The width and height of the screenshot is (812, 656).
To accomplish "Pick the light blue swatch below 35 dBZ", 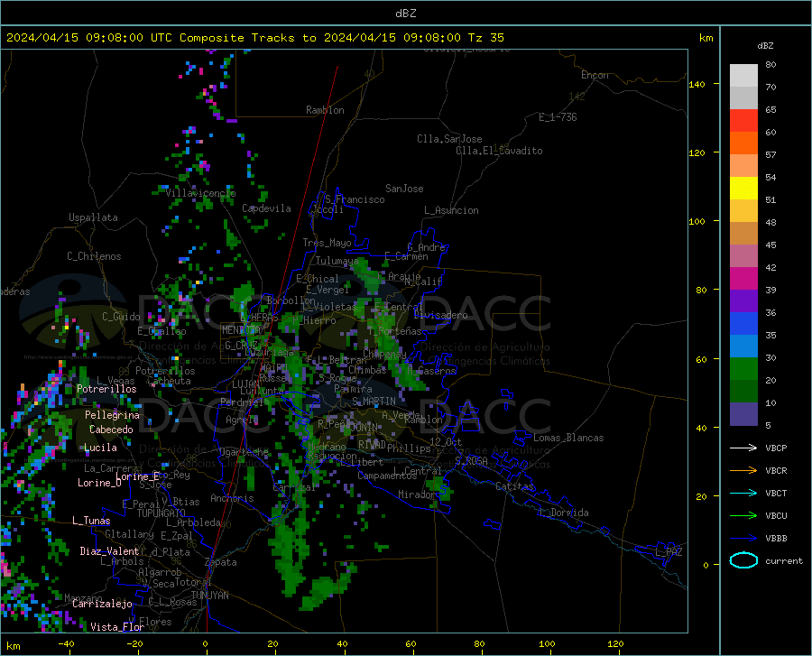I will click(743, 346).
